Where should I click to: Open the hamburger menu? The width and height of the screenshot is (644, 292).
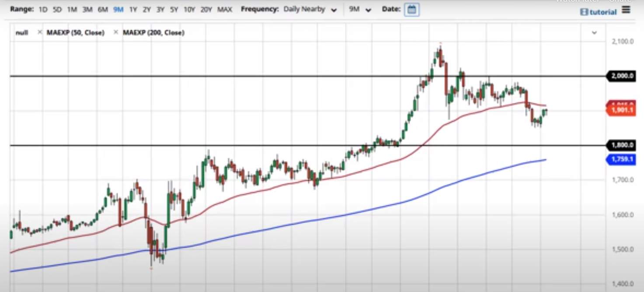627,10
